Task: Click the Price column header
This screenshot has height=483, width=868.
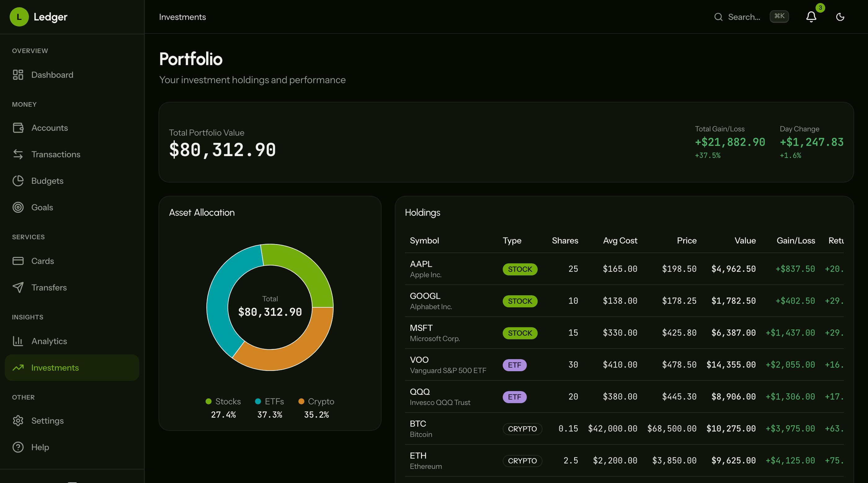Action: [687, 240]
